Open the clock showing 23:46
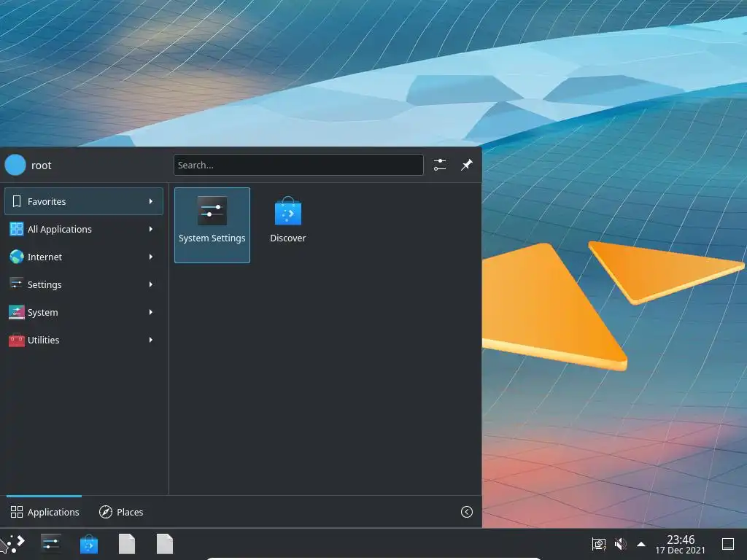Viewport: 747px width, 560px height. point(681,544)
